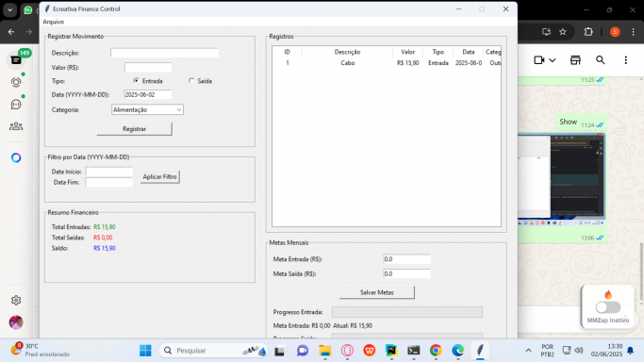Expand the video call options chevron
The image size is (644, 362).
(553, 60)
